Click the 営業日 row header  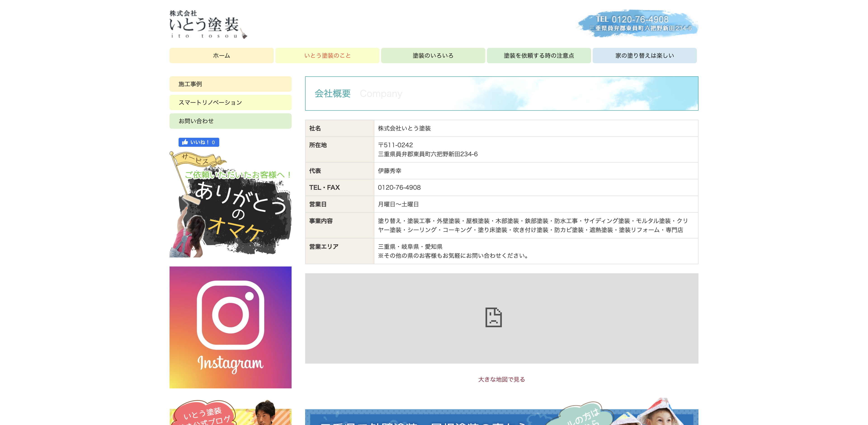pos(340,204)
